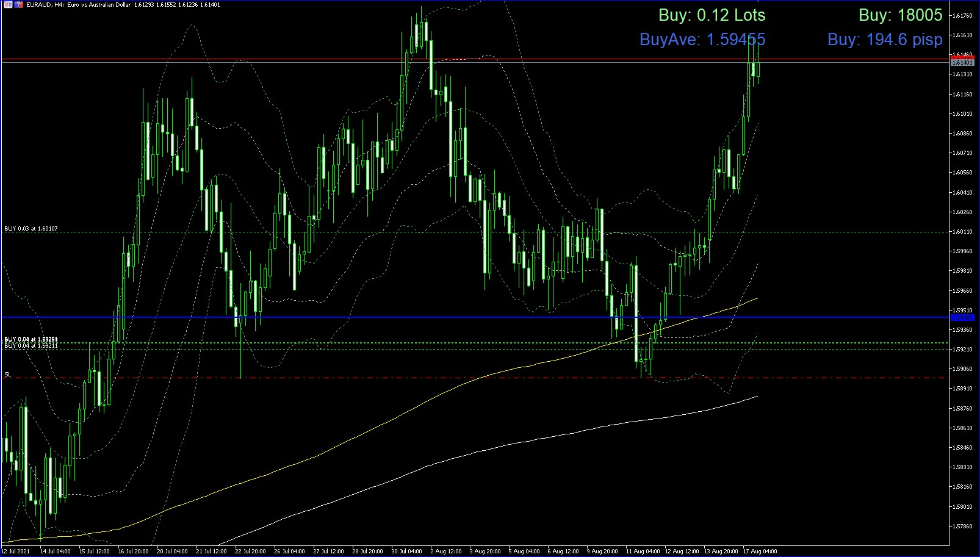Click the '30 Jul 04:00' time label
Viewport: 980px width, 557px height.
click(x=406, y=552)
